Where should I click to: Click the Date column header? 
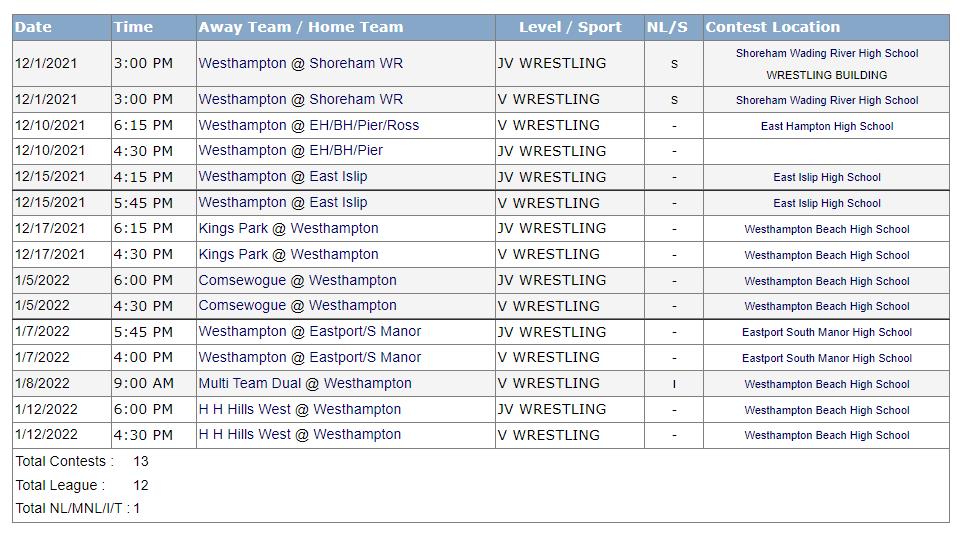[x=33, y=27]
